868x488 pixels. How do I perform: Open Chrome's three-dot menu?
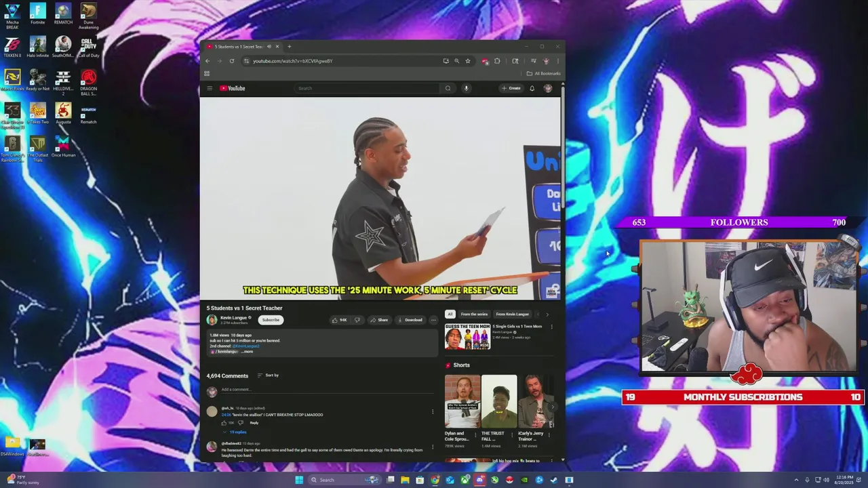point(558,61)
